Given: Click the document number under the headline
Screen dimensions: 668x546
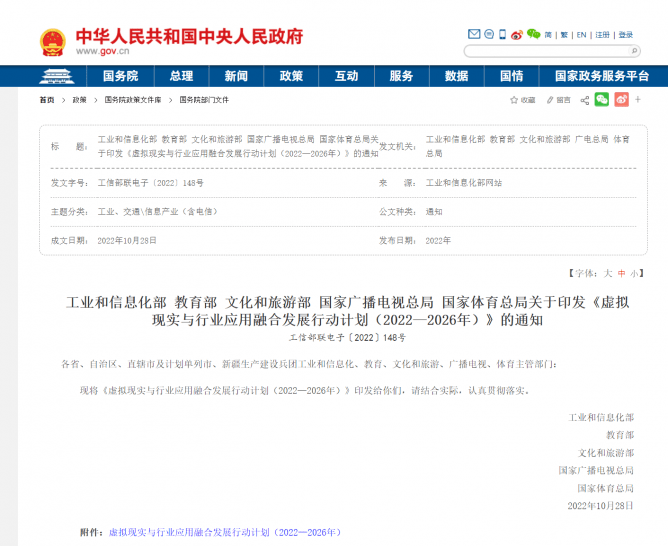Looking at the screenshot, I should (348, 338).
